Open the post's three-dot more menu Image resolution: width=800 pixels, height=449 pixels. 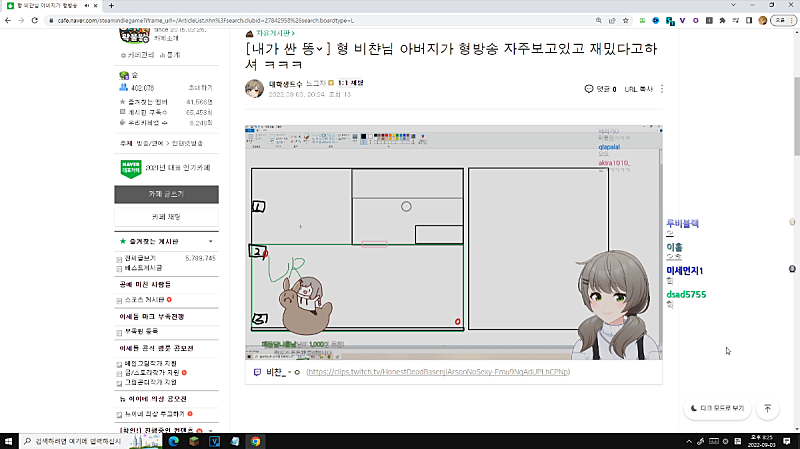point(662,89)
